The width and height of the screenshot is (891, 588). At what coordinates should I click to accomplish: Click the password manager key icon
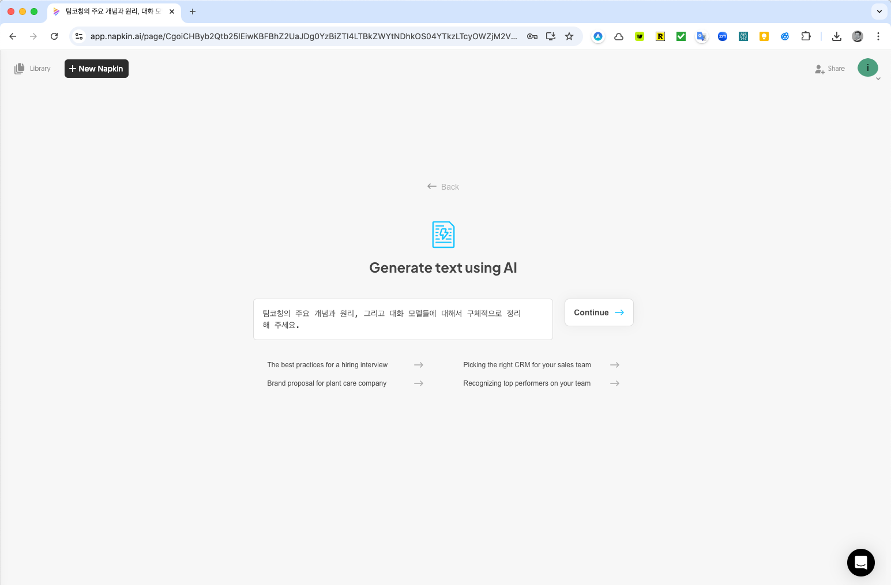click(532, 36)
